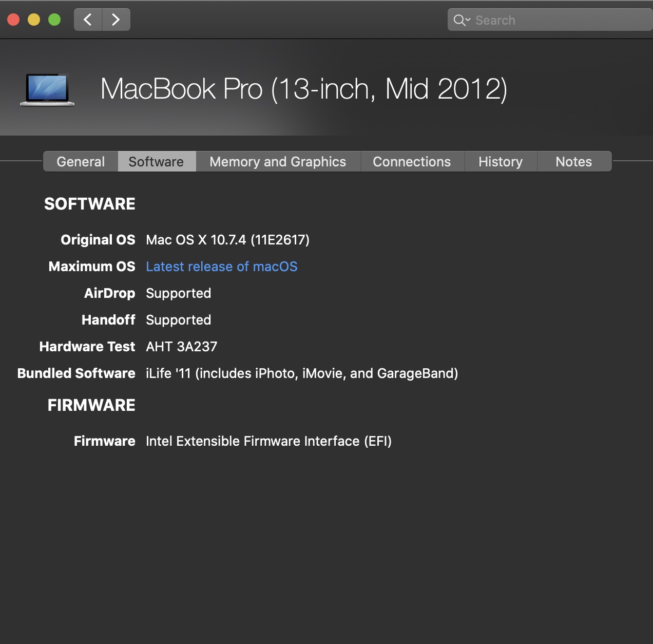The image size is (653, 644).
Task: Select the Software tab
Action: click(x=156, y=162)
